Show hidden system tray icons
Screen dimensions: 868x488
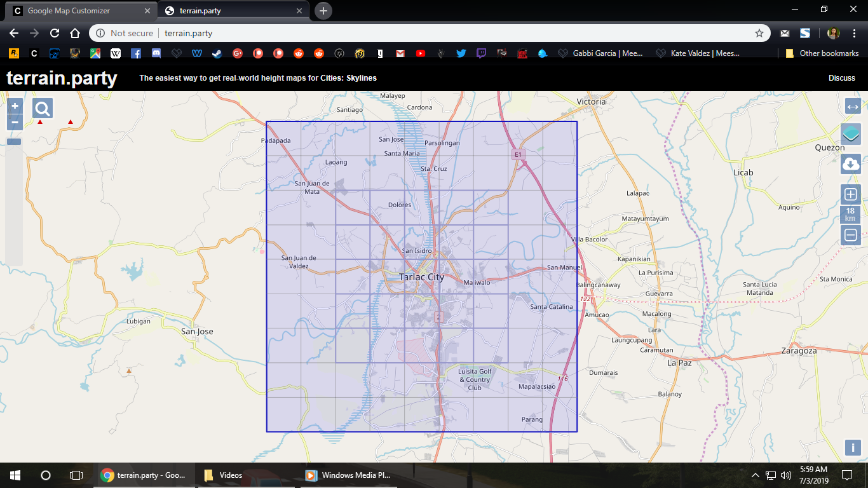[x=756, y=475]
